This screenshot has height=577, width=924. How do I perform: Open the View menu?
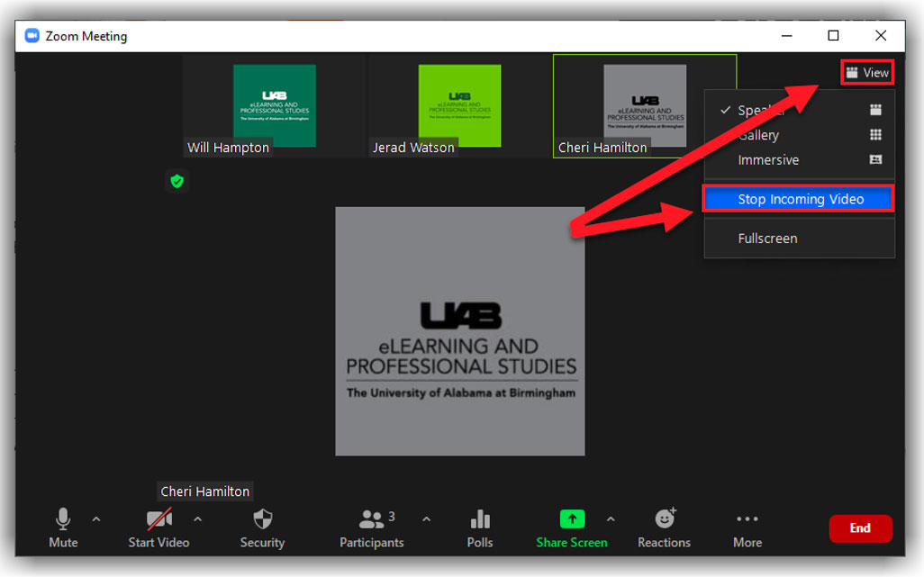tap(866, 71)
